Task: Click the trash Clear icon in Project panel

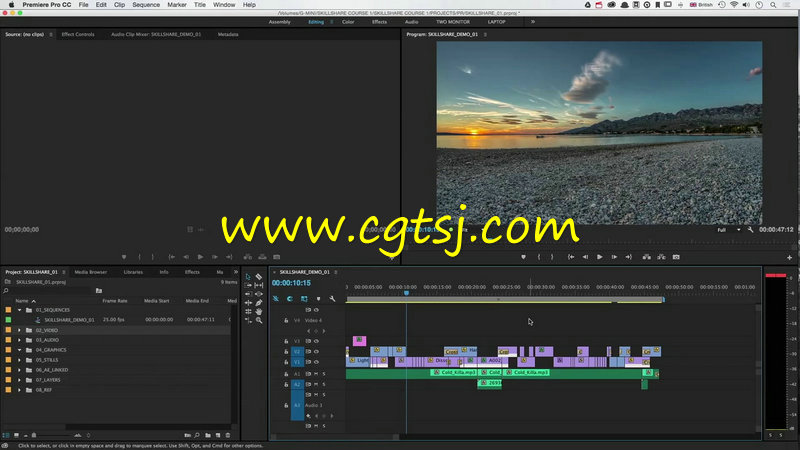Action: pyautogui.click(x=228, y=435)
